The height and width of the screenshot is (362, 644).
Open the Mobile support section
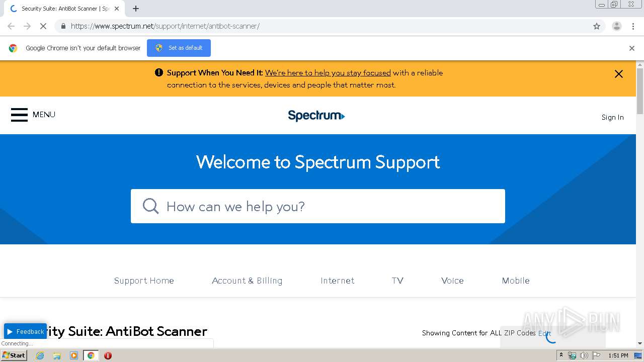point(516,281)
